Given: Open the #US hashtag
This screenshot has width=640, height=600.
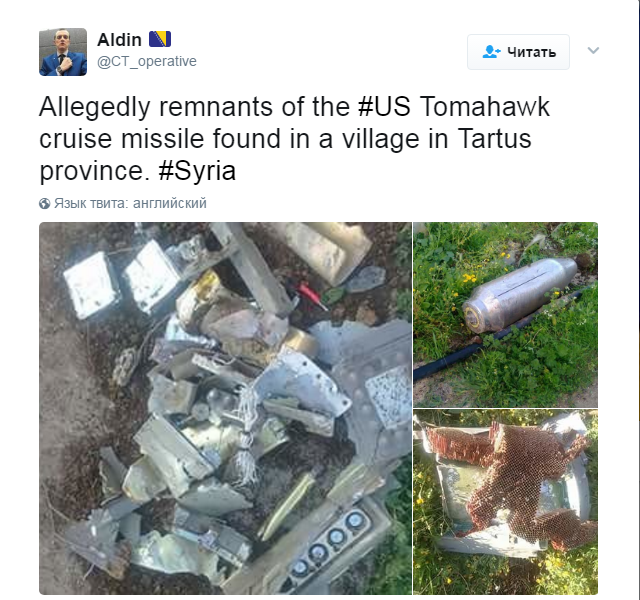Looking at the screenshot, I should coord(384,107).
